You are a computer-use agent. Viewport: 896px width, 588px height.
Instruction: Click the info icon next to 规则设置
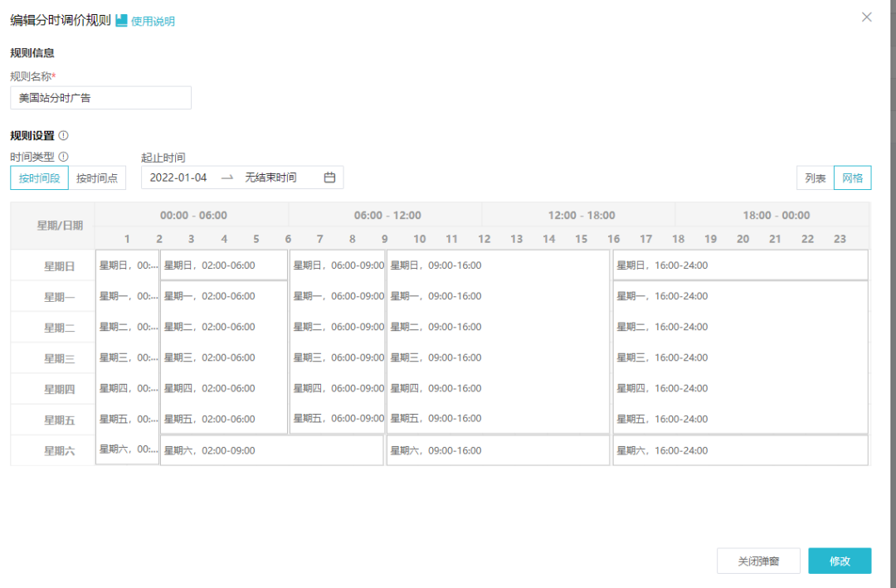point(65,135)
